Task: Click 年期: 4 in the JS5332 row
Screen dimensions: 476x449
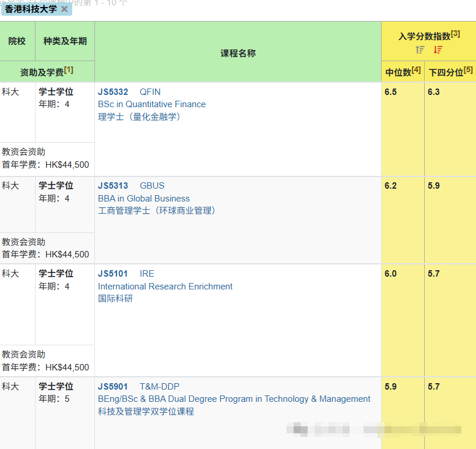Action: tap(54, 104)
